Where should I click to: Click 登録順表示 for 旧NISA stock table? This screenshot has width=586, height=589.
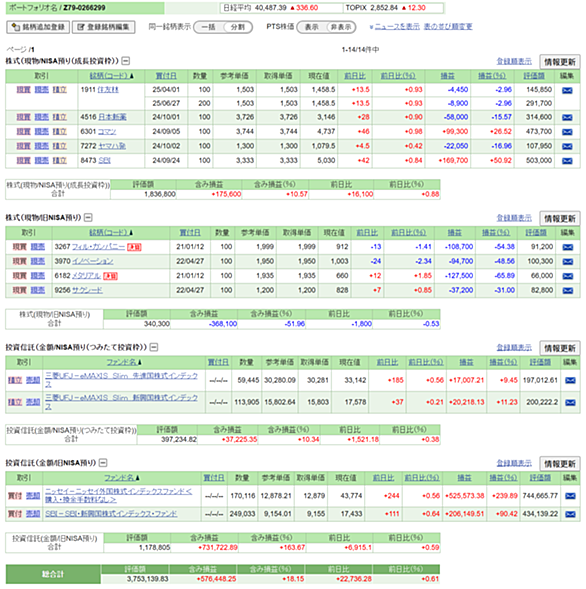(x=514, y=218)
